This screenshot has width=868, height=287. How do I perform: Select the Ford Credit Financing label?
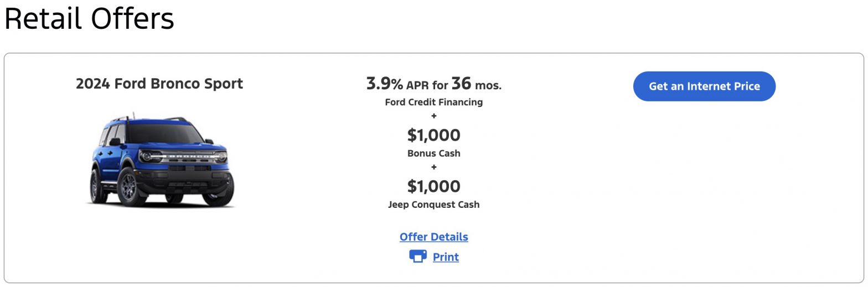tap(434, 102)
